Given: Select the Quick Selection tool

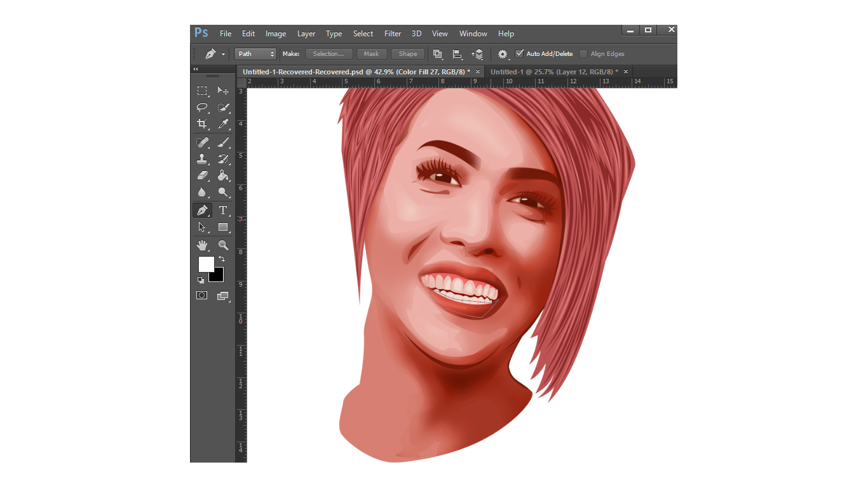Looking at the screenshot, I should click(x=223, y=107).
